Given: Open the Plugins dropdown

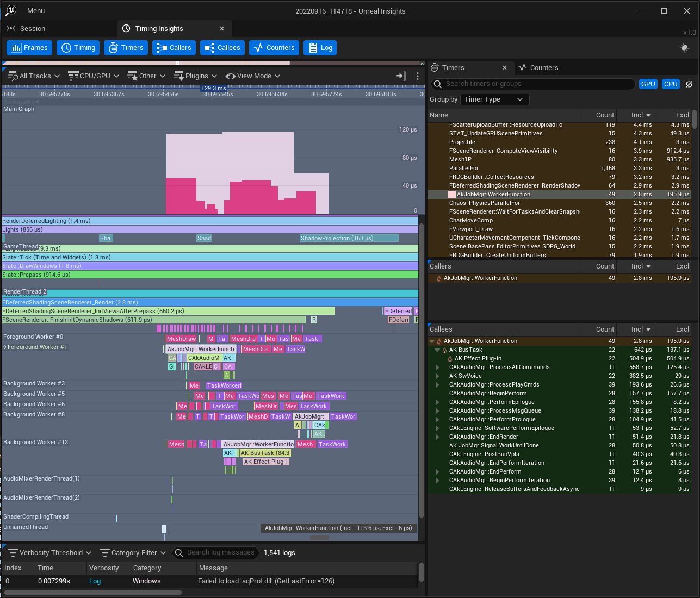Looking at the screenshot, I should (195, 76).
